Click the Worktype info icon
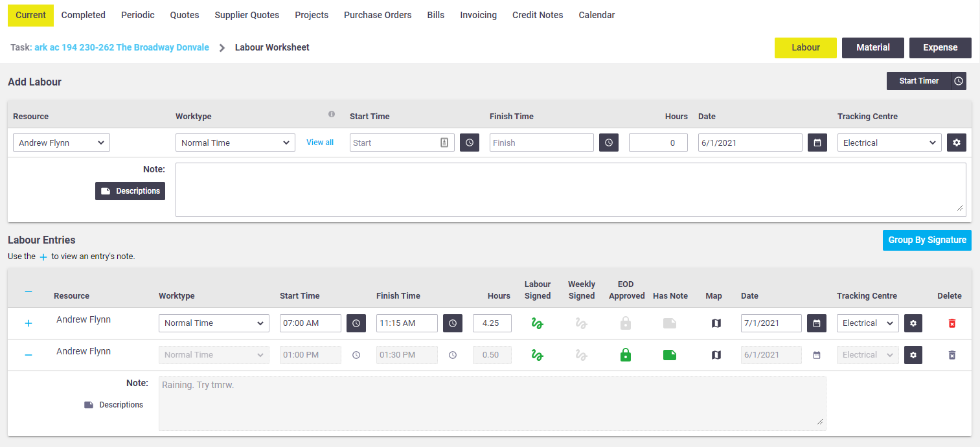980x447 pixels. click(x=332, y=114)
